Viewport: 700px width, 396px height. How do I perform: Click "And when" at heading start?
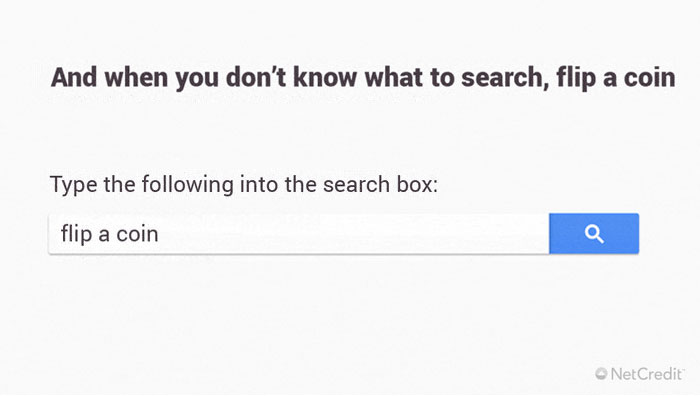[x=109, y=77]
